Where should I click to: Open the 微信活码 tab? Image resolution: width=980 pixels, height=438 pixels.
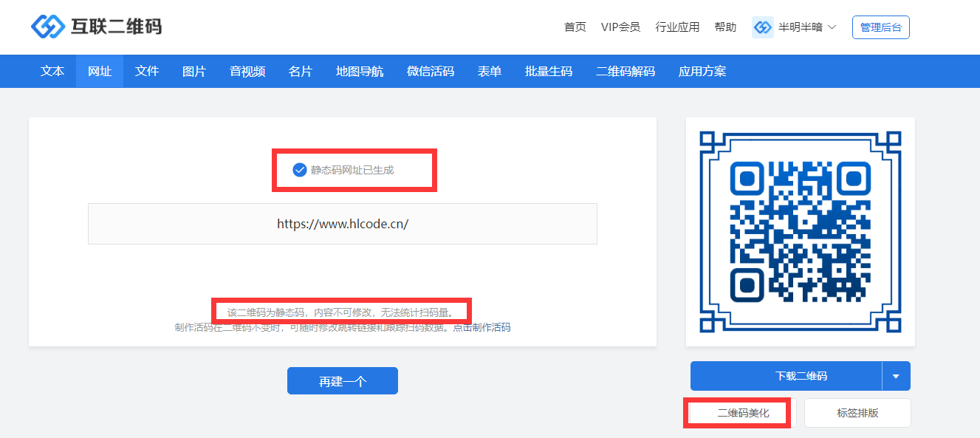[x=431, y=72]
